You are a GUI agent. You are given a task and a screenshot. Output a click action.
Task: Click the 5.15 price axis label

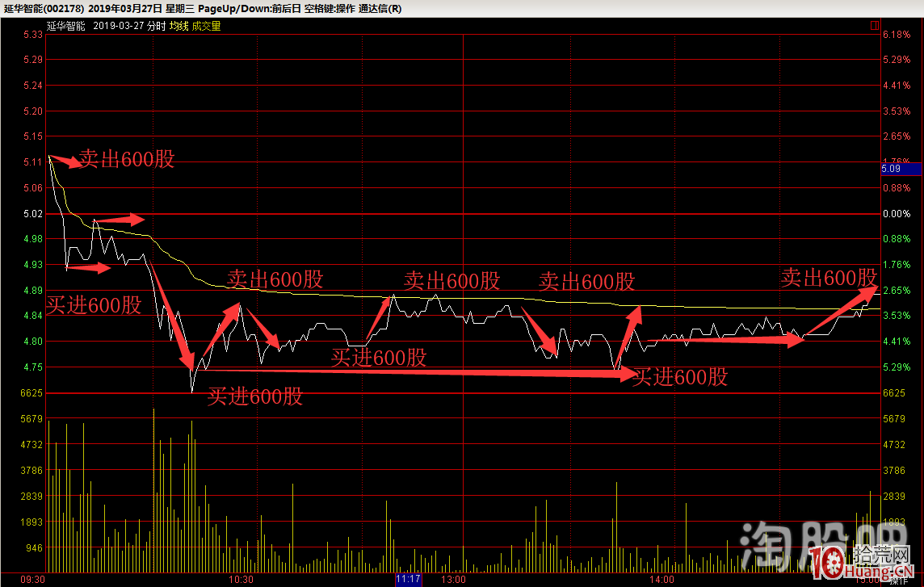pos(33,136)
